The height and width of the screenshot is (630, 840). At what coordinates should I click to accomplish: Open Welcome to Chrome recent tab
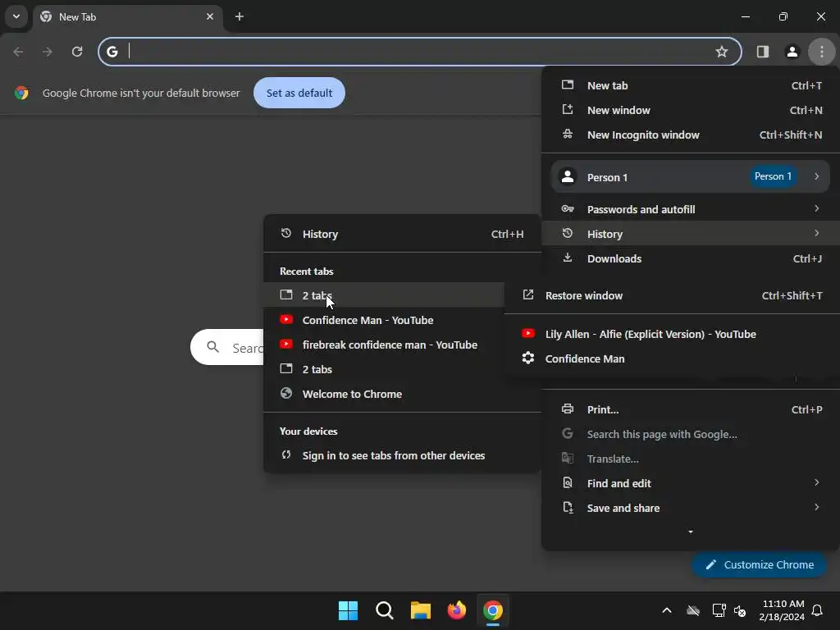point(402,394)
